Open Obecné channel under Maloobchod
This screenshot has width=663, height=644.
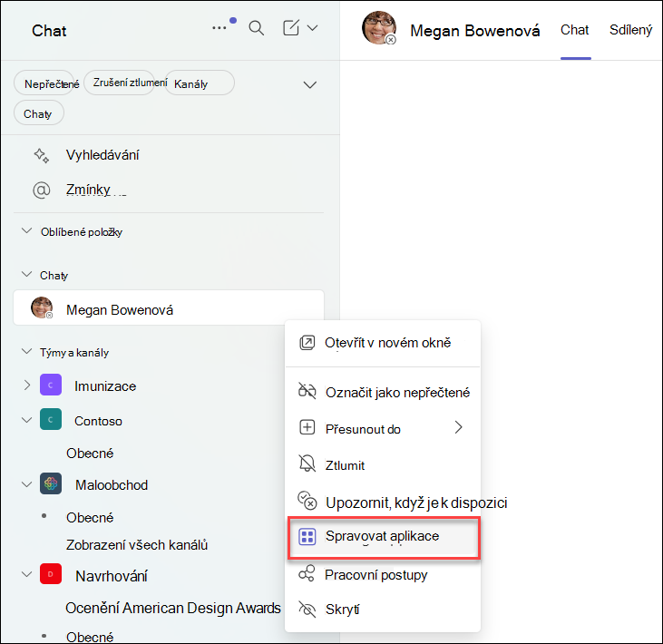90,518
